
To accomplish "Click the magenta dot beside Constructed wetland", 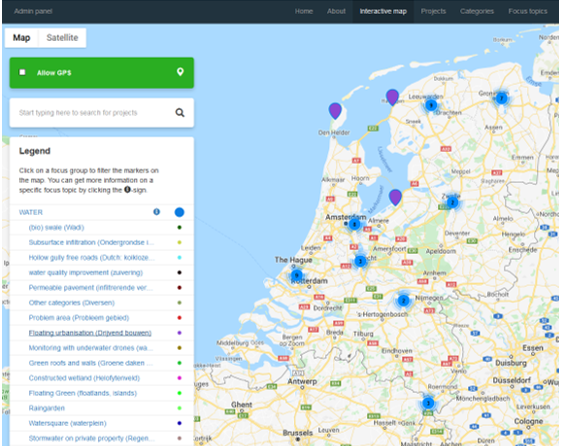I will click(x=179, y=378).
